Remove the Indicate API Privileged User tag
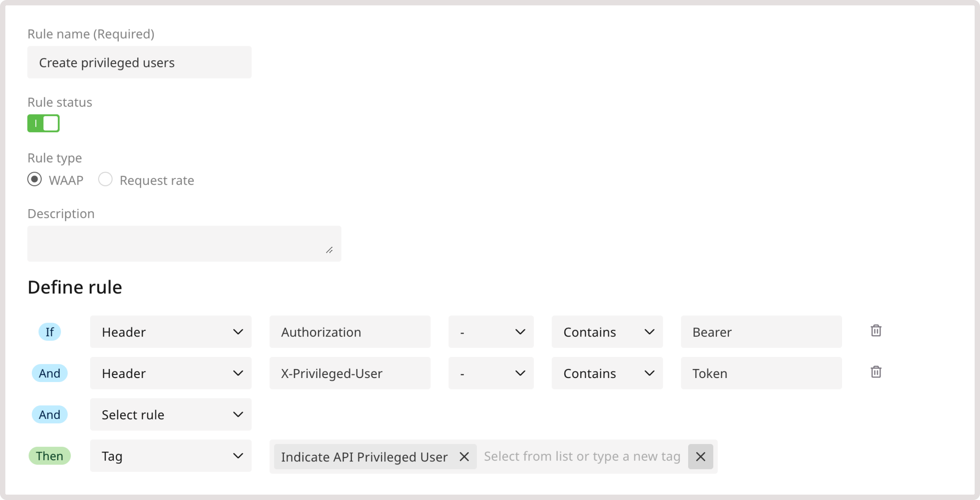This screenshot has height=500, width=980. coord(465,456)
